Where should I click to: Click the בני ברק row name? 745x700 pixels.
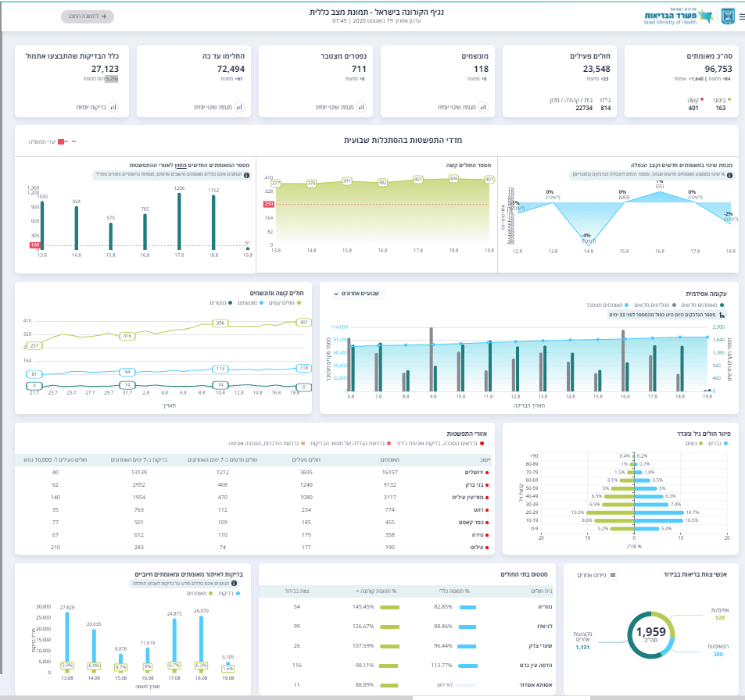pos(475,485)
